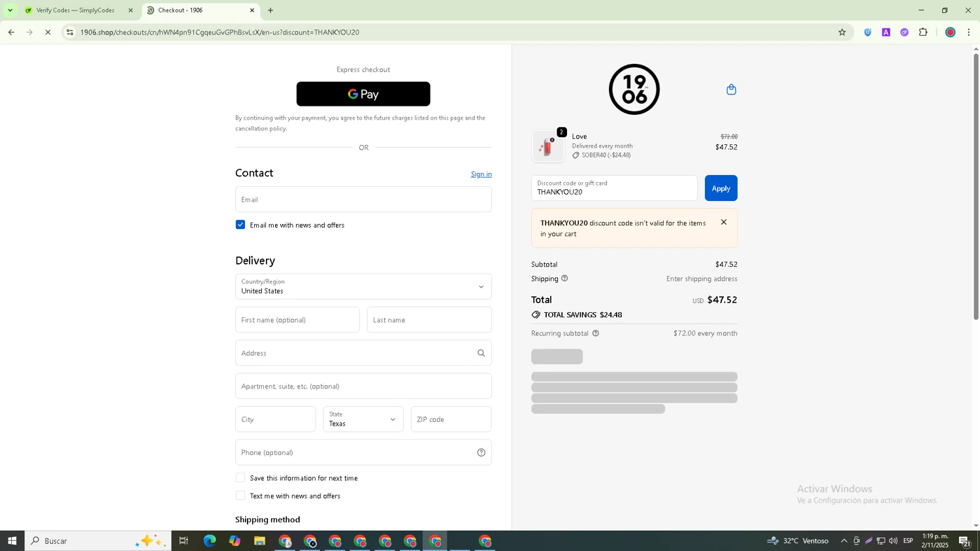Open a new browser tab
Image resolution: width=980 pixels, height=551 pixels.
pyautogui.click(x=270, y=10)
